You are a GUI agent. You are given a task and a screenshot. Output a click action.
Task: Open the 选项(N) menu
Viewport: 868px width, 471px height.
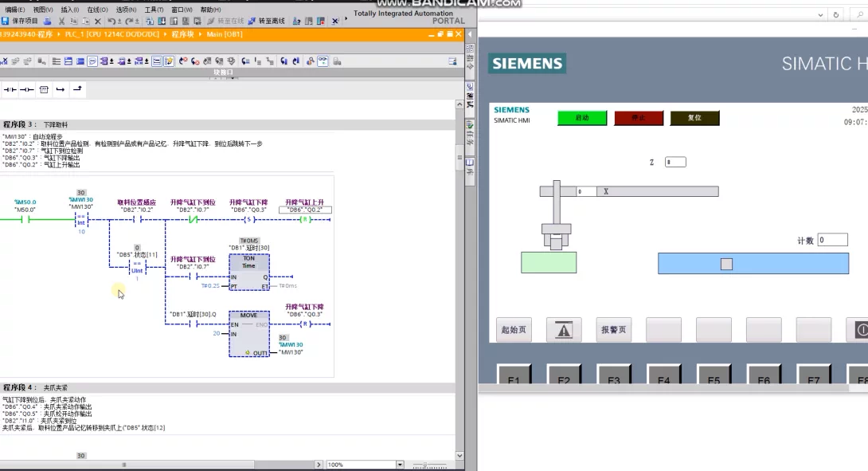pyautogui.click(x=126, y=10)
